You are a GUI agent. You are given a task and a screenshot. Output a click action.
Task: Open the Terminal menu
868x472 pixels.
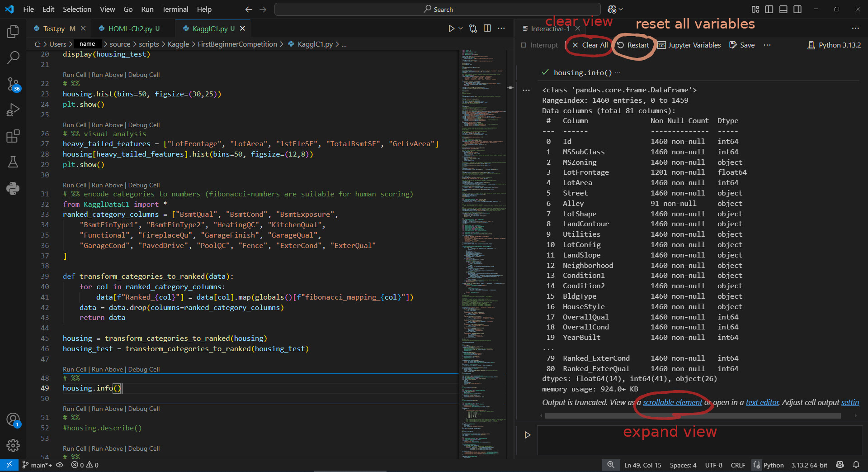[x=175, y=9]
